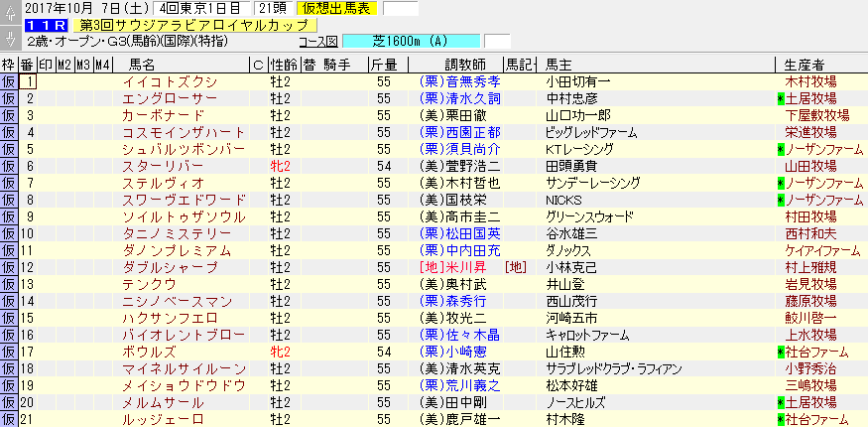The image size is (868, 427).
Task: Click the [地] mark in ダブルシャープ row
Action: tap(515, 267)
